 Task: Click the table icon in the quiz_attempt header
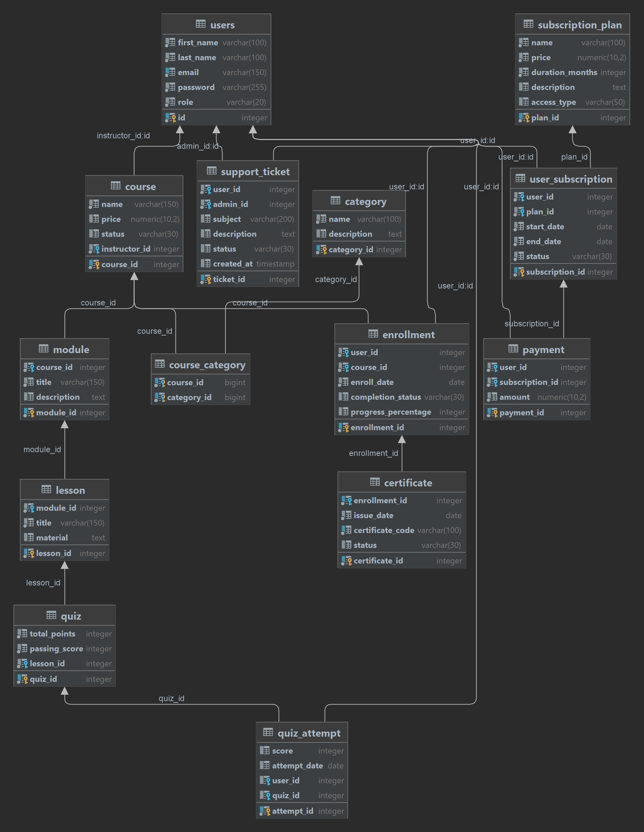268,733
